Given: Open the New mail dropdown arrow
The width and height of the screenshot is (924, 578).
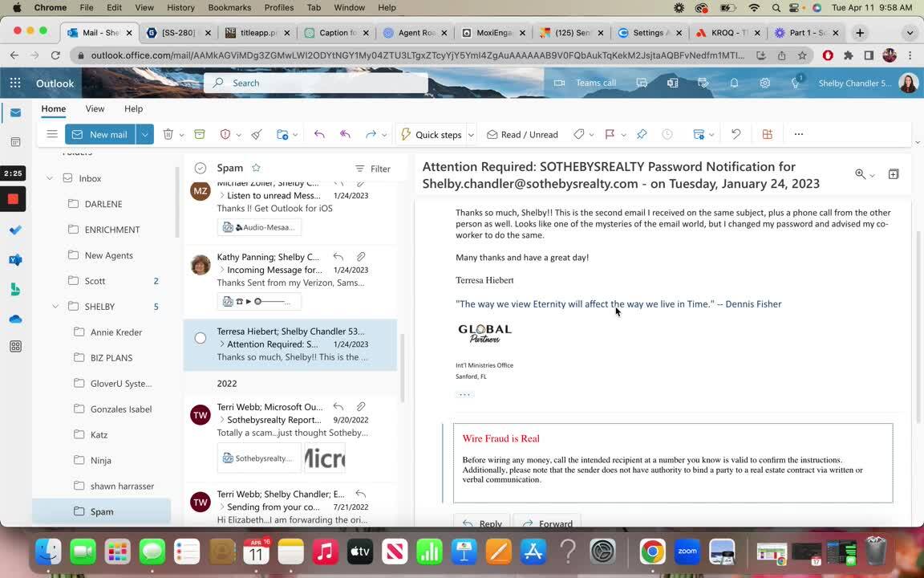Looking at the screenshot, I should 144,134.
